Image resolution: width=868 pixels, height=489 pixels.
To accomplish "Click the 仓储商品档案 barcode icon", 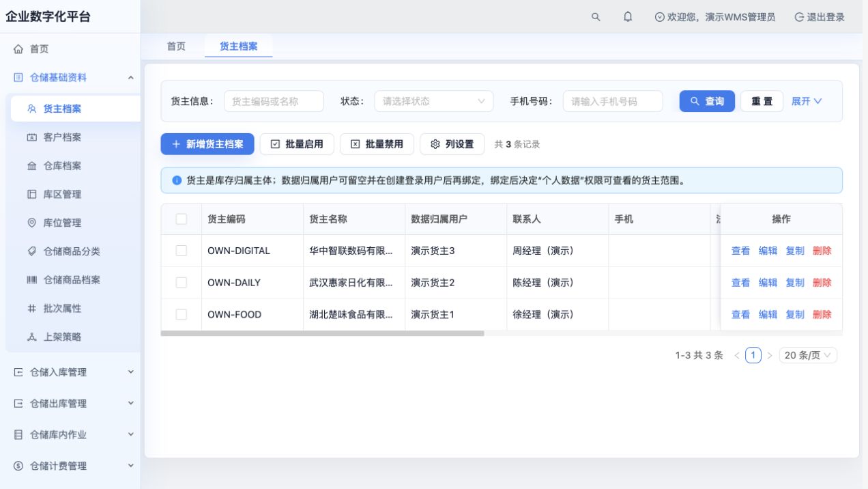I will 31,280.
